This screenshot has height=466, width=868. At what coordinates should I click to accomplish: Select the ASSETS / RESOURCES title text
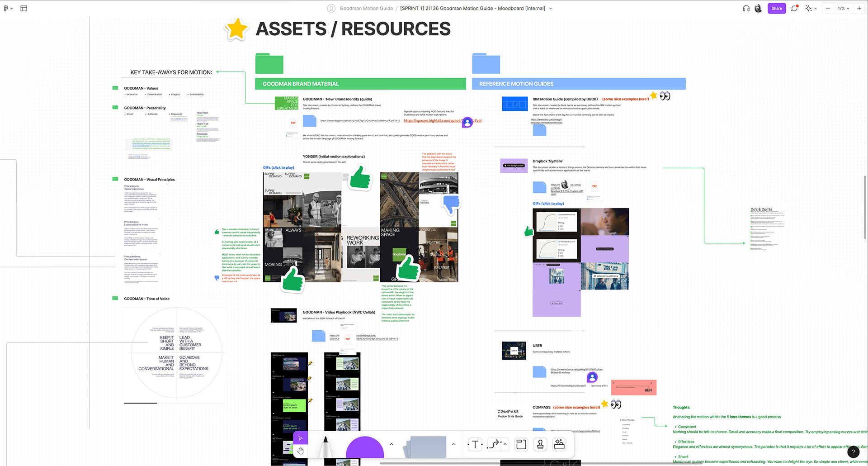353,29
